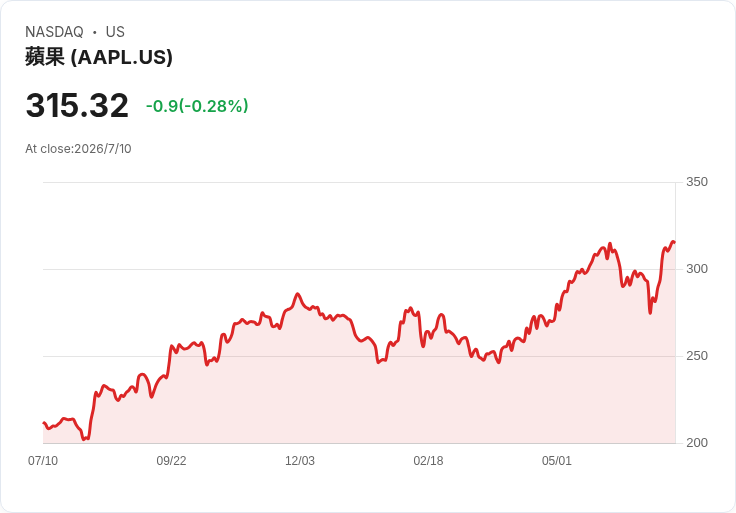Click the US market label
The image size is (736, 513).
pyautogui.click(x=115, y=32)
